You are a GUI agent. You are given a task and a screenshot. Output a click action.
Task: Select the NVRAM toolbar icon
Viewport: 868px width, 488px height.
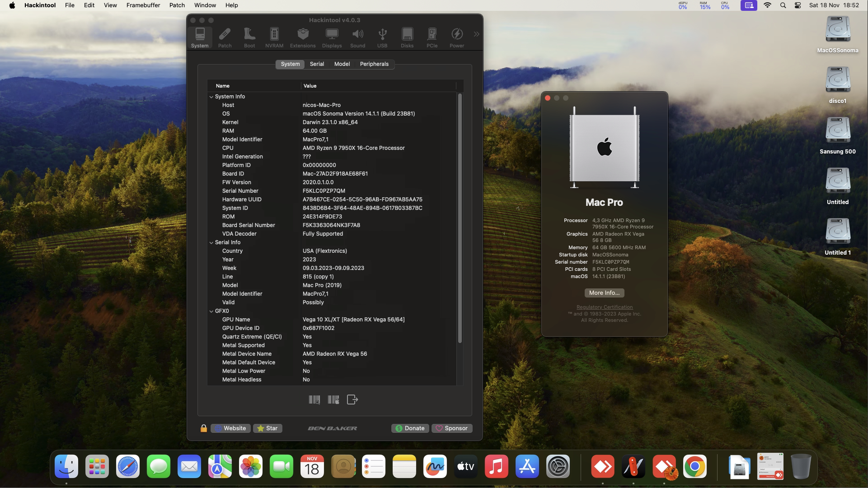coord(274,37)
